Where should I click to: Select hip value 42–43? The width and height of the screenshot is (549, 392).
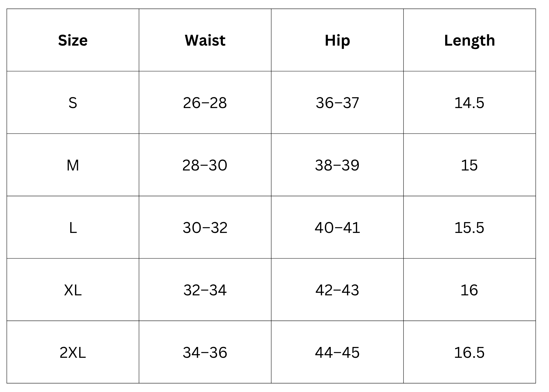[x=337, y=290]
